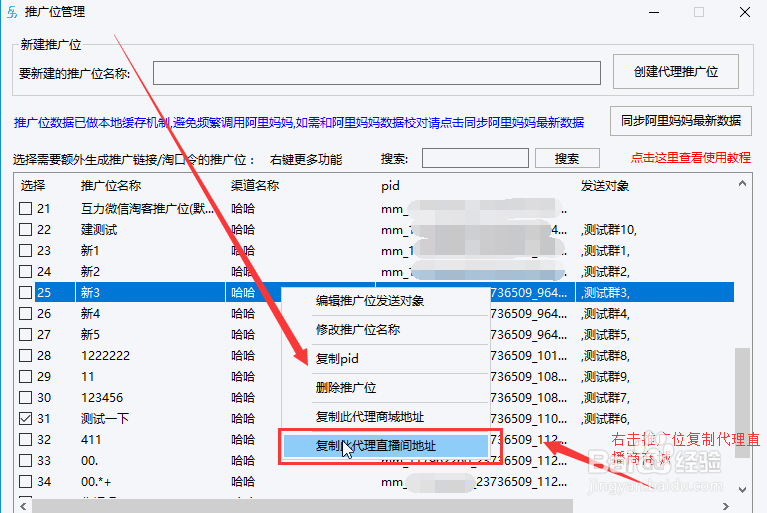
Task: Click the 测试群8 send target cell
Action: point(605,356)
